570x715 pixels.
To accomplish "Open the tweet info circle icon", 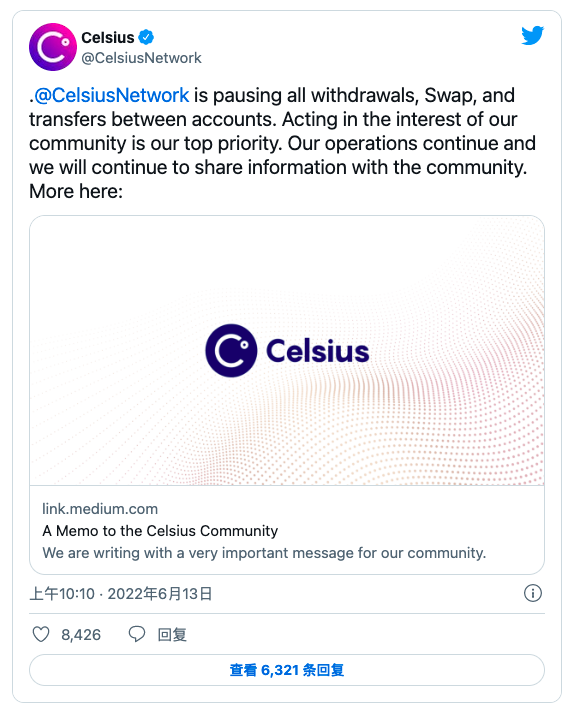I will click(533, 593).
